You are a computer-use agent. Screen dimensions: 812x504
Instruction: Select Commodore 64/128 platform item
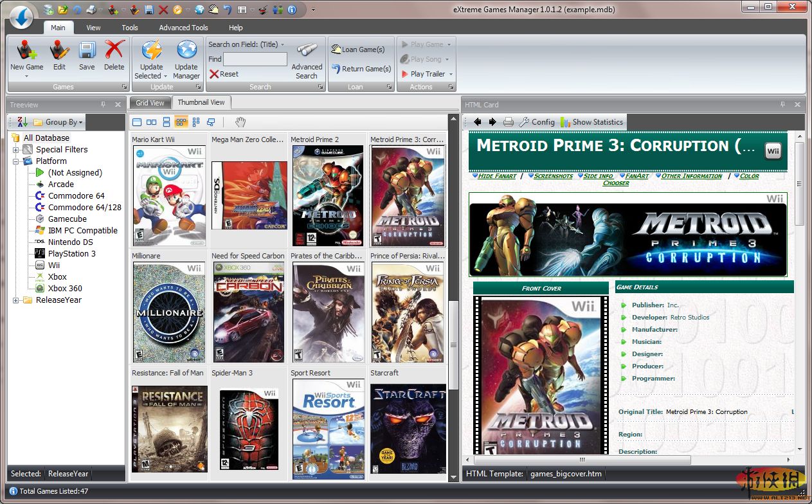click(84, 207)
